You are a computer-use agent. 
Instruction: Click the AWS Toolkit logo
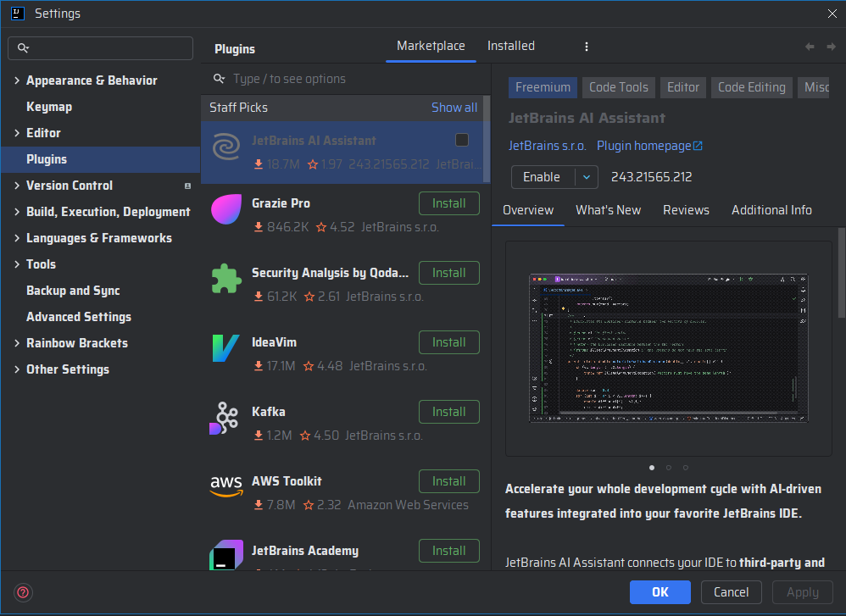click(x=226, y=486)
